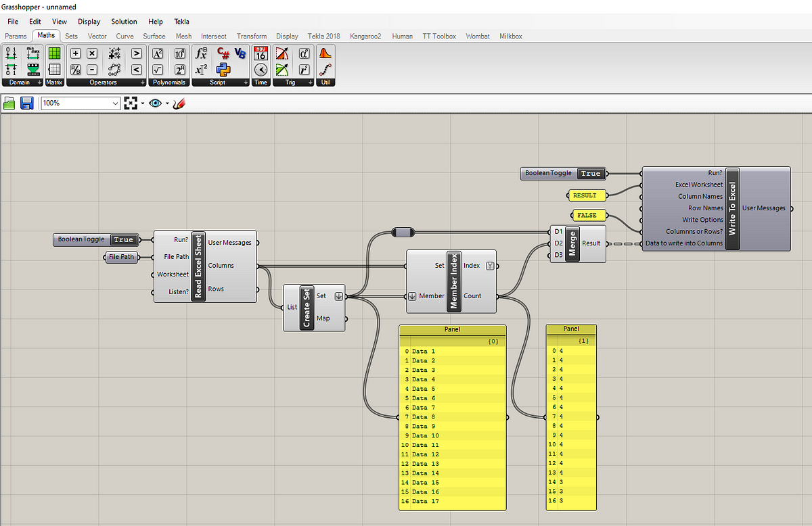This screenshot has height=526, width=812.
Task: Open the File menu
Action: pyautogui.click(x=13, y=22)
